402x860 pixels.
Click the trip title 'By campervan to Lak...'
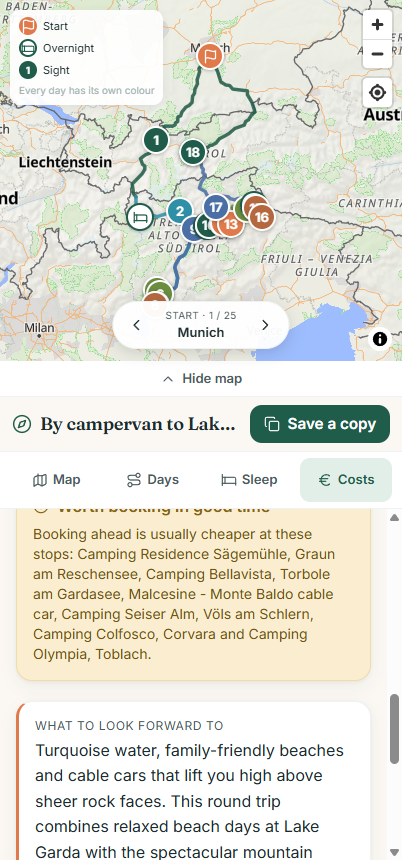138,424
